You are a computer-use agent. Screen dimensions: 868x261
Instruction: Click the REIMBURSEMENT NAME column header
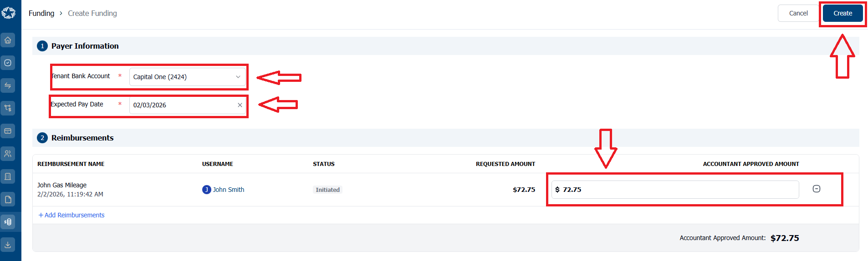(71, 164)
